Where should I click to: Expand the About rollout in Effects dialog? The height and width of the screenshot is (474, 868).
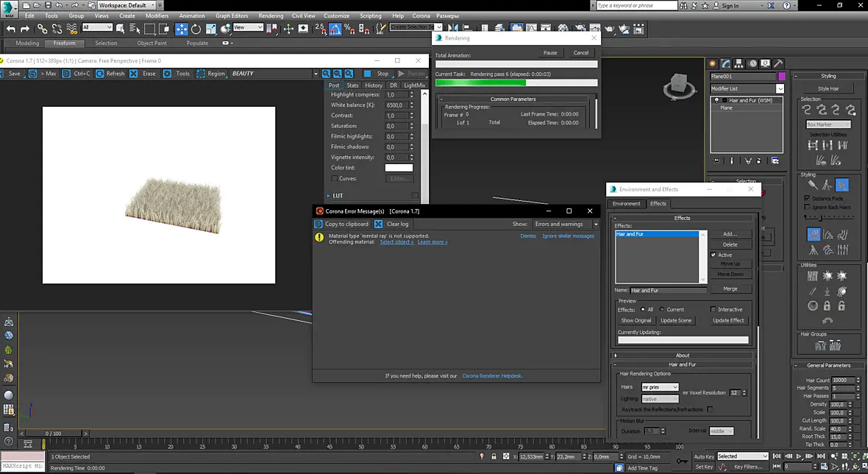pos(683,355)
